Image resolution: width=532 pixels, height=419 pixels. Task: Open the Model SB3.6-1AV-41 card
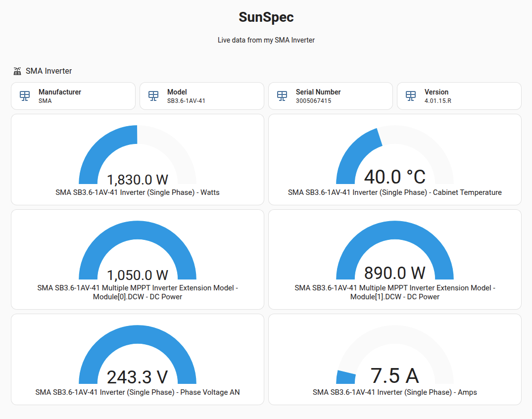pyautogui.click(x=202, y=96)
